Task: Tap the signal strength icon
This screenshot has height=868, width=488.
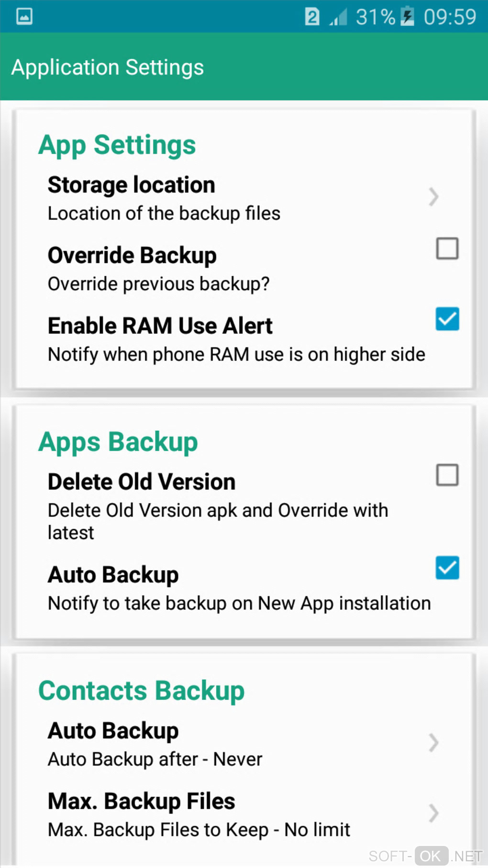Action: (338, 17)
